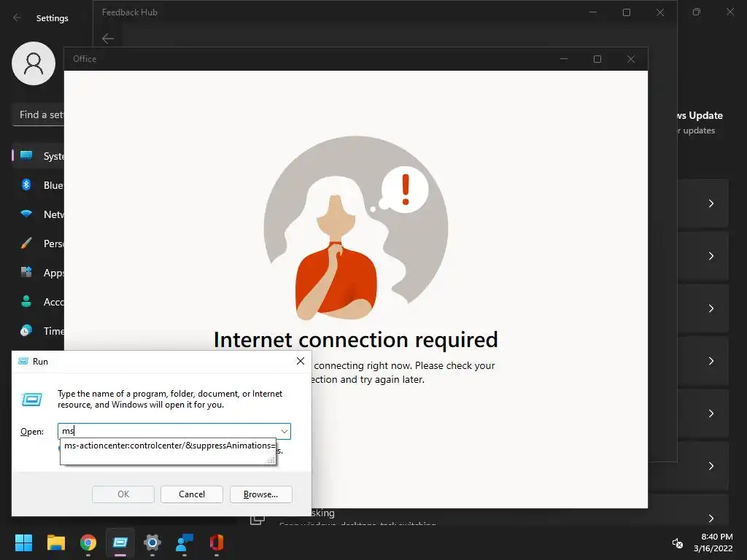Viewport: 747px width, 560px height.
Task: Click Cancel in the Run dialog
Action: click(x=192, y=494)
